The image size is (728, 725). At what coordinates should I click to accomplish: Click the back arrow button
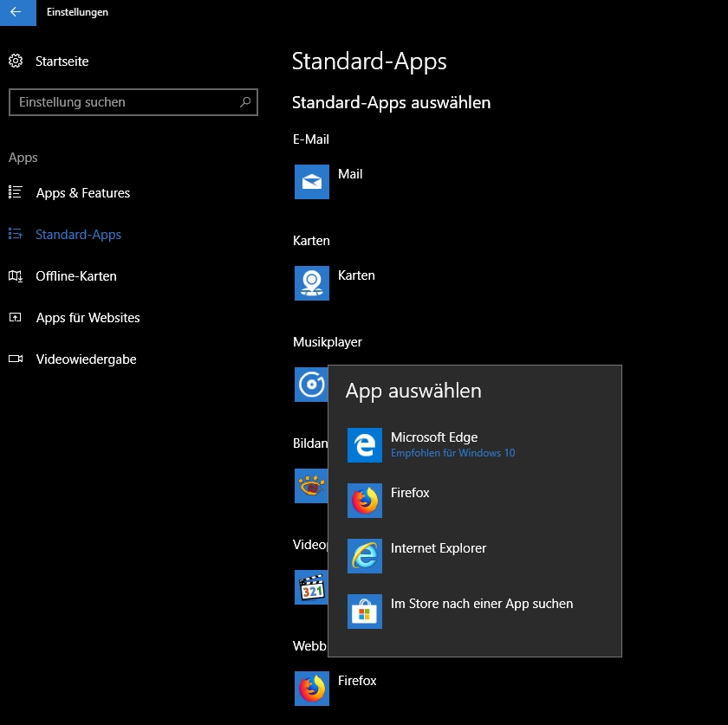17,12
